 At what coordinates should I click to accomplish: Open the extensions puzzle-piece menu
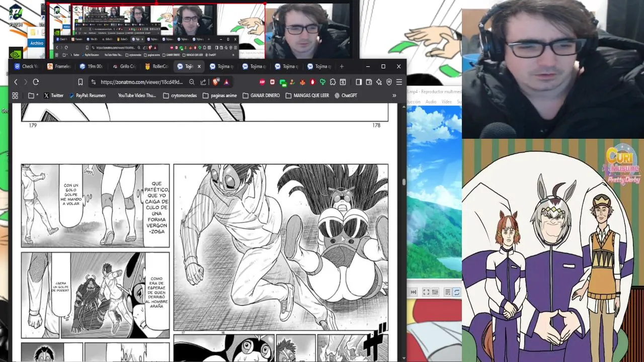click(333, 82)
